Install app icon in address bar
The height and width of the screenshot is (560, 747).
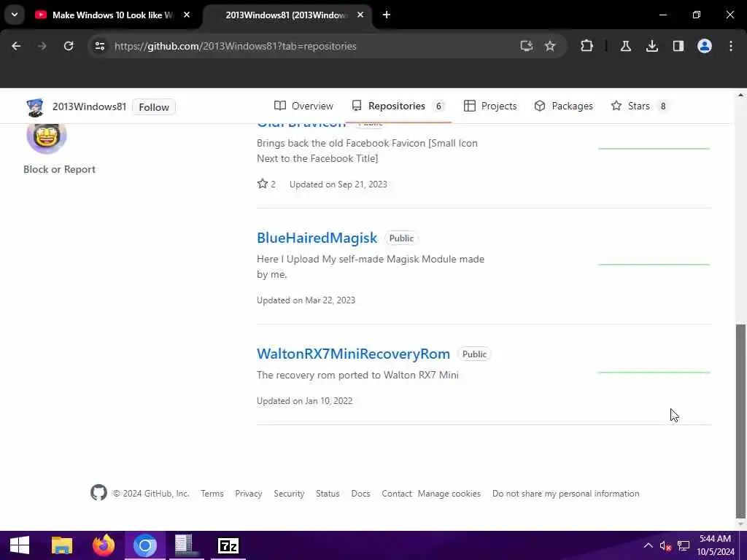click(527, 46)
